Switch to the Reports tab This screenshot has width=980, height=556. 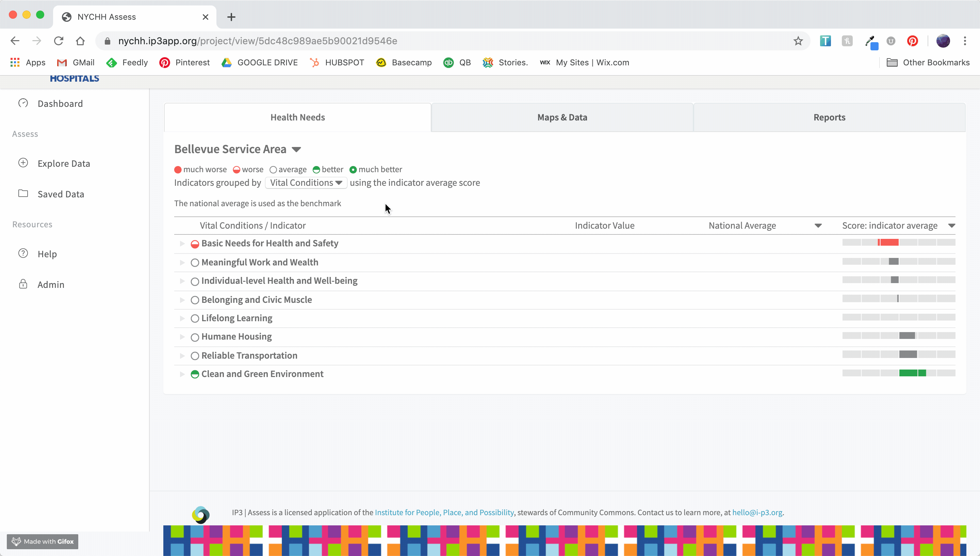point(829,117)
